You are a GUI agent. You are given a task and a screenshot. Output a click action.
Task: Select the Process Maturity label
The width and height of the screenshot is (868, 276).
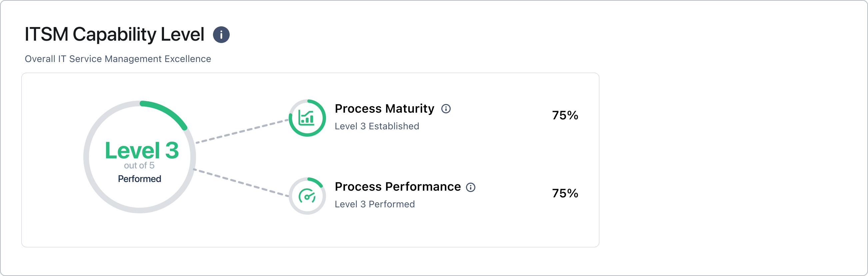[x=384, y=109]
